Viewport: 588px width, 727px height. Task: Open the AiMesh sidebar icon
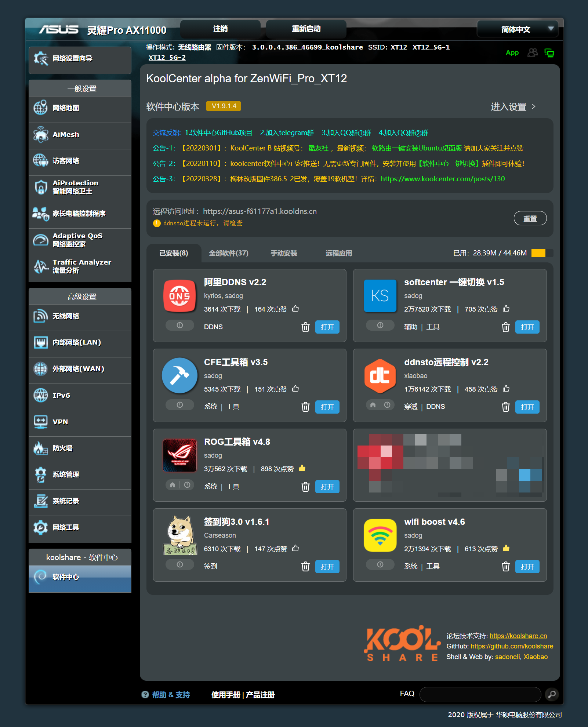[x=41, y=135]
